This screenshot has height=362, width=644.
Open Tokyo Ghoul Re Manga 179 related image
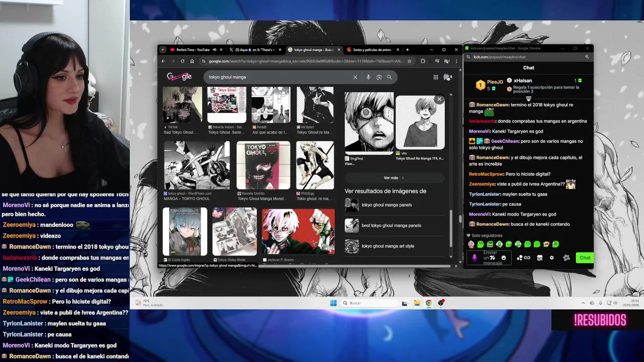click(420, 123)
